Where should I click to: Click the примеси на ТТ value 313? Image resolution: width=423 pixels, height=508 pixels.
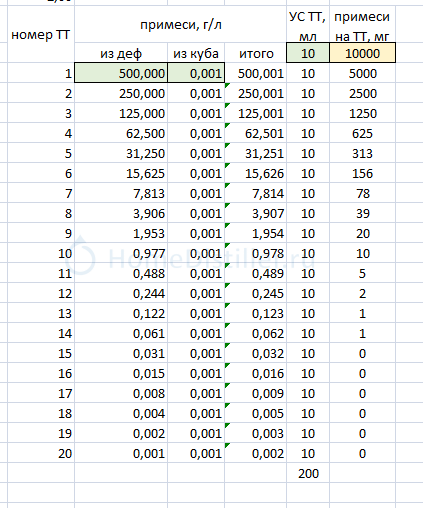tap(362, 153)
